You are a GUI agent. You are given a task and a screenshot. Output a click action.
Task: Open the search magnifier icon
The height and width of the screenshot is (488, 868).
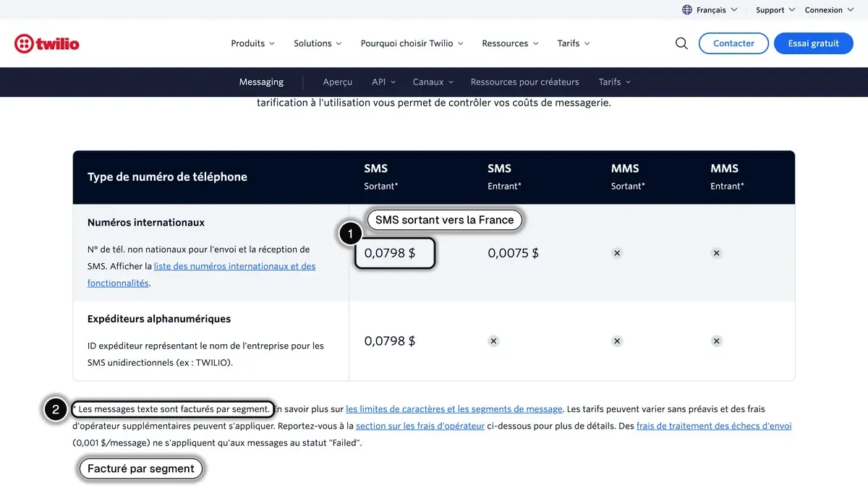pyautogui.click(x=681, y=43)
